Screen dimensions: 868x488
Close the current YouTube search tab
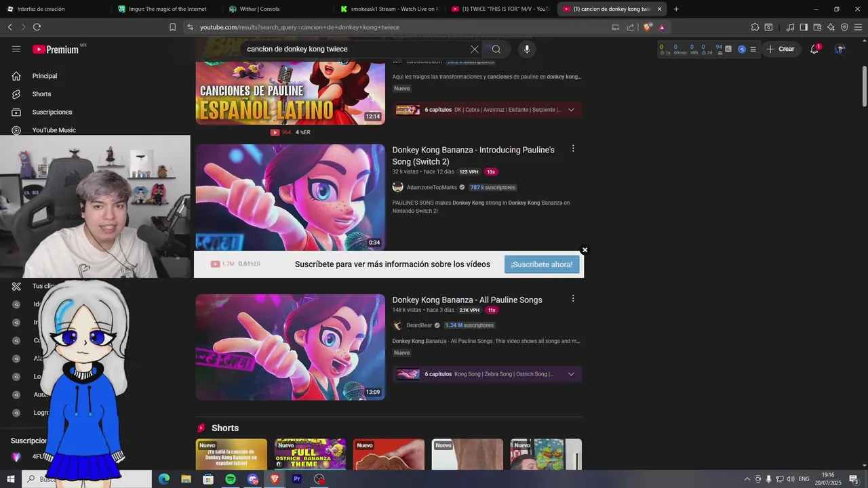(x=659, y=9)
